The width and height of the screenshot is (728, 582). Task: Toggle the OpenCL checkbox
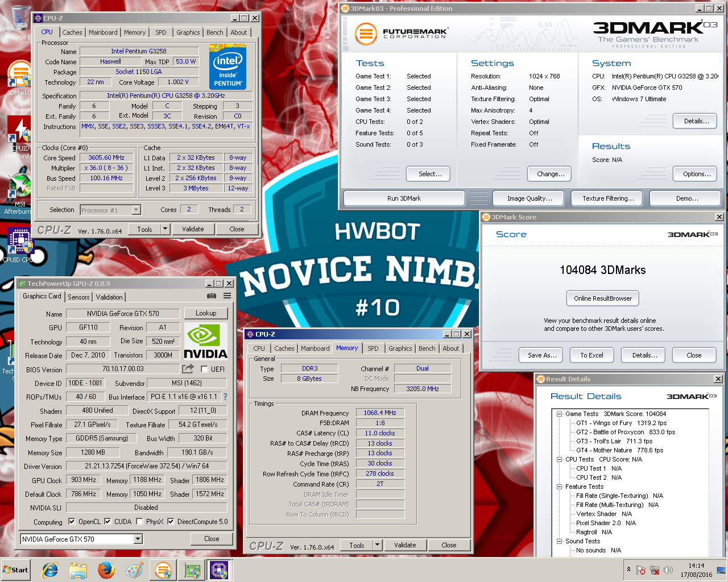[72, 522]
